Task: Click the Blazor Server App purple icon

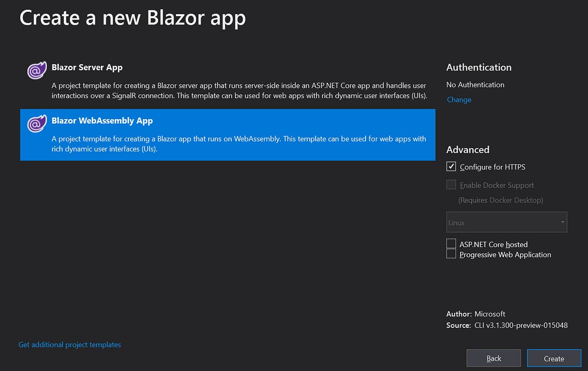Action: pyautogui.click(x=36, y=70)
